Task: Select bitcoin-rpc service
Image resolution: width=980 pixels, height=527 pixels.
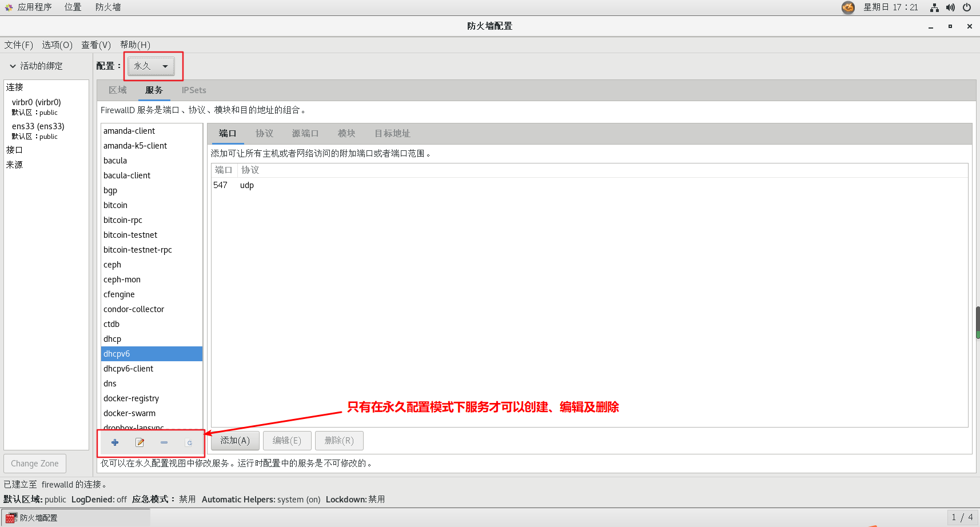Action: click(x=152, y=220)
